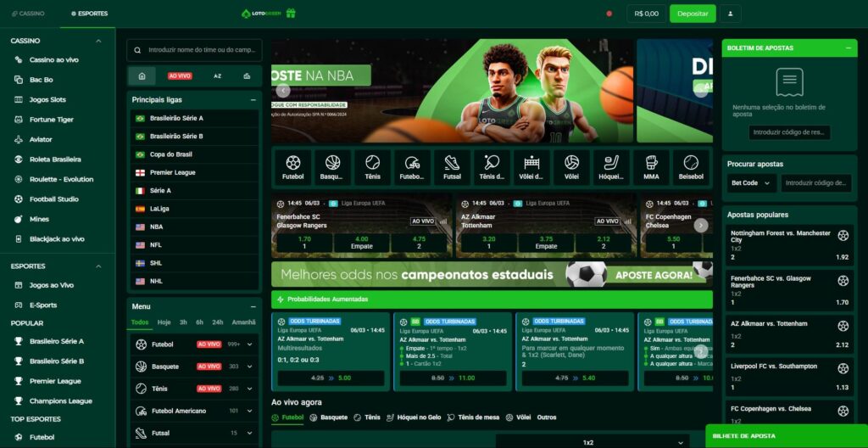This screenshot has width=868, height=448.
Task: Click the home icon in sports filter
Action: coord(142,76)
